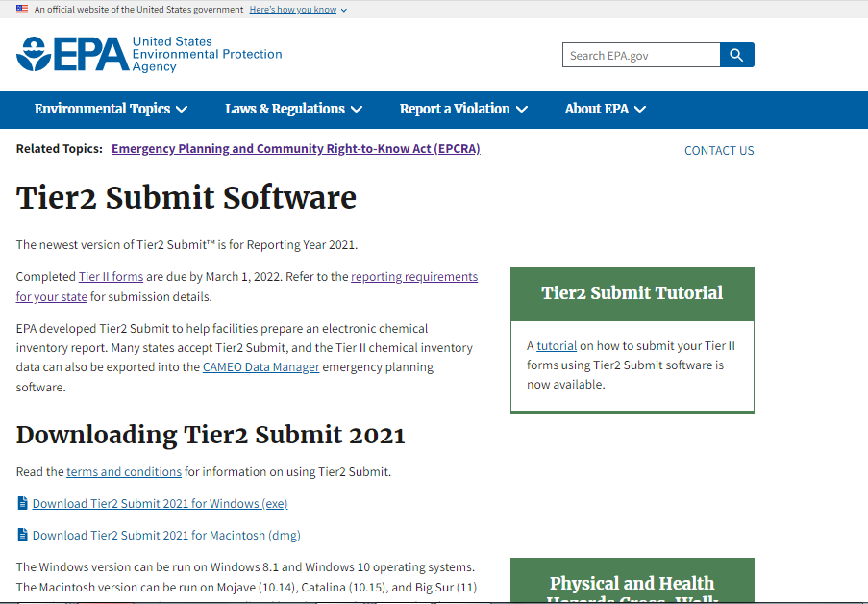Open the EPCRA related topic link
868x604 pixels.
(296, 148)
